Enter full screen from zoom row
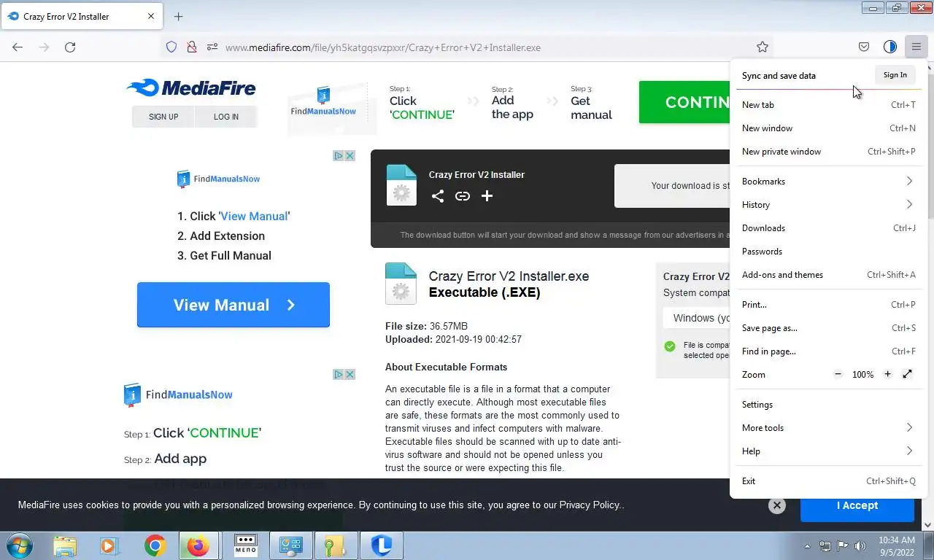 tap(907, 374)
